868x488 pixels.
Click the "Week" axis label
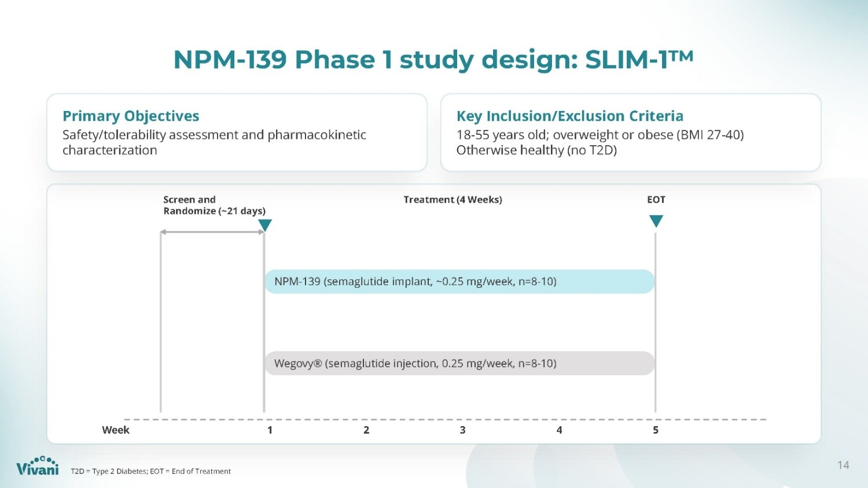[116, 430]
